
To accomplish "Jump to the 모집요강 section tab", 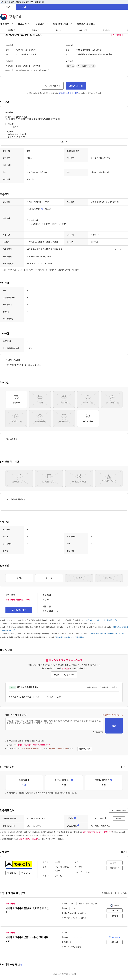I will [x=12, y=30].
